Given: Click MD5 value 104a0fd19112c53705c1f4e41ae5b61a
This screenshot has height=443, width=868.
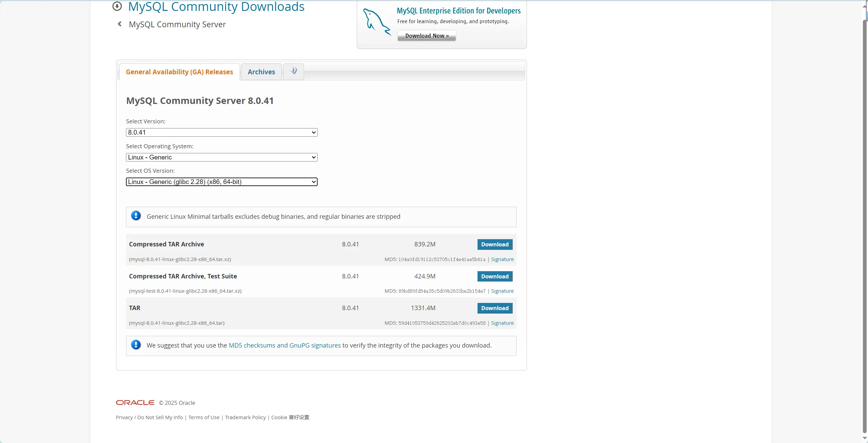Looking at the screenshot, I should [x=442, y=260].
